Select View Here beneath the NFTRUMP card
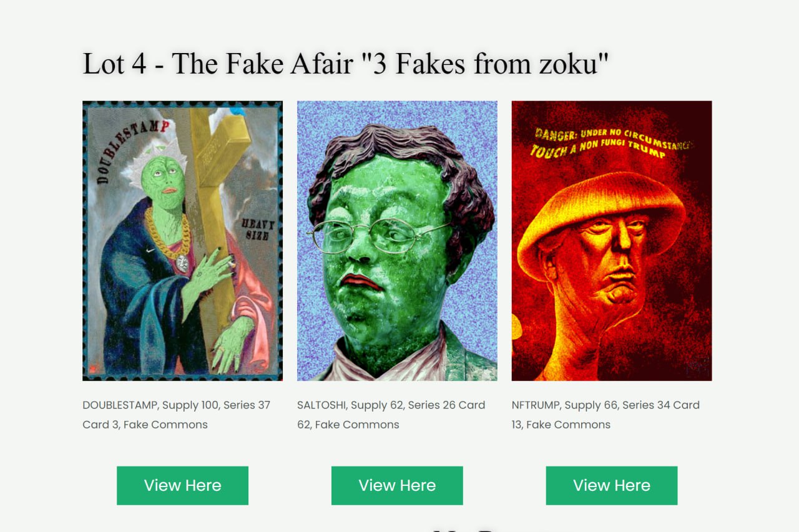 (x=612, y=485)
